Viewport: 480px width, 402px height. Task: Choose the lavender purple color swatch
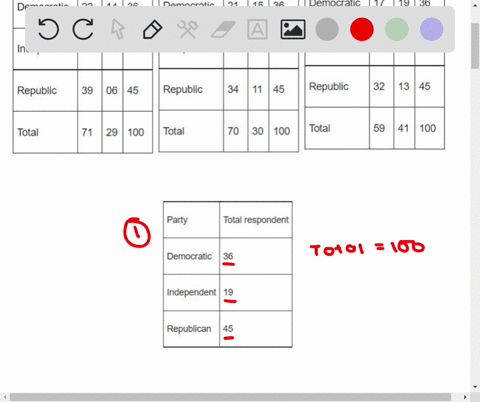431,29
